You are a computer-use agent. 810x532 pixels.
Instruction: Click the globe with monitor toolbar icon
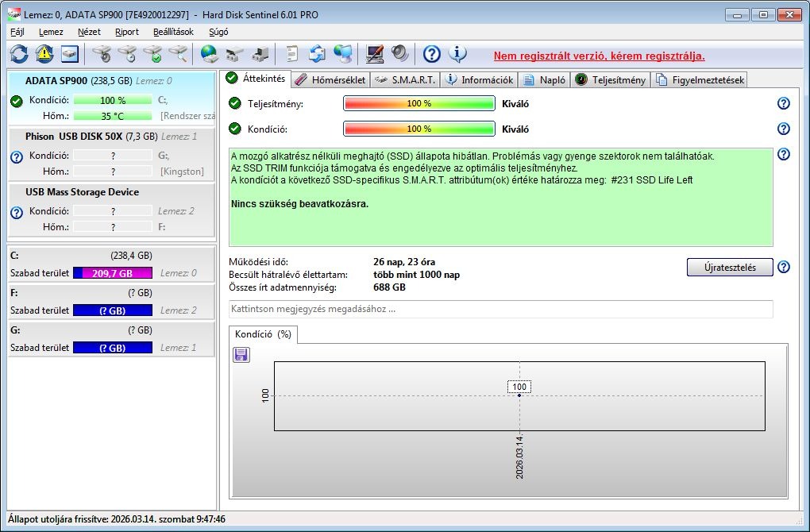pyautogui.click(x=342, y=54)
